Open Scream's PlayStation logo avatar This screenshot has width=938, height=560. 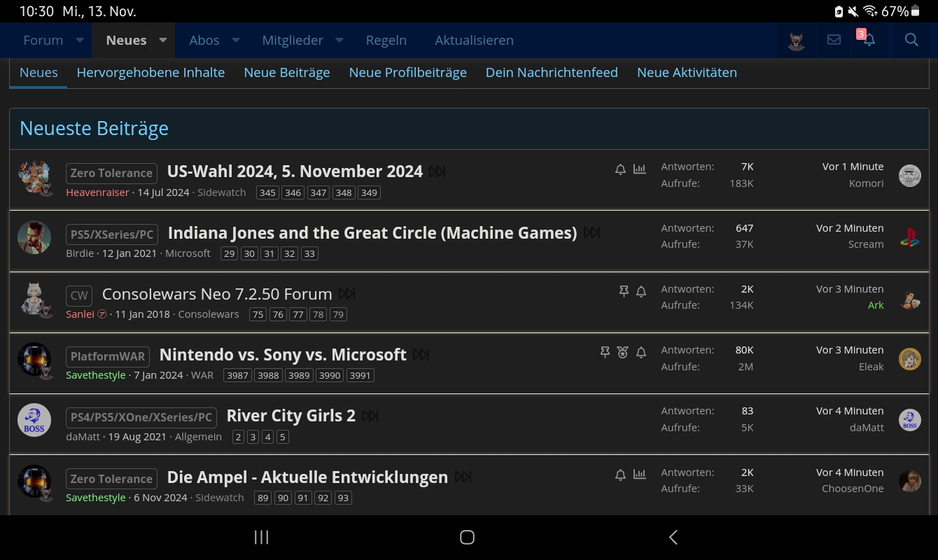coord(910,237)
